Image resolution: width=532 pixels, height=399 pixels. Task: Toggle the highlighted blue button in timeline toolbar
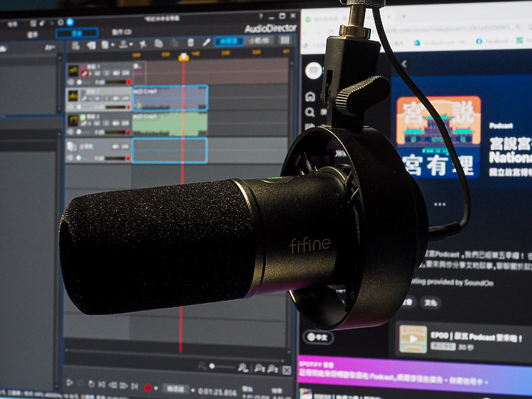coord(229,41)
